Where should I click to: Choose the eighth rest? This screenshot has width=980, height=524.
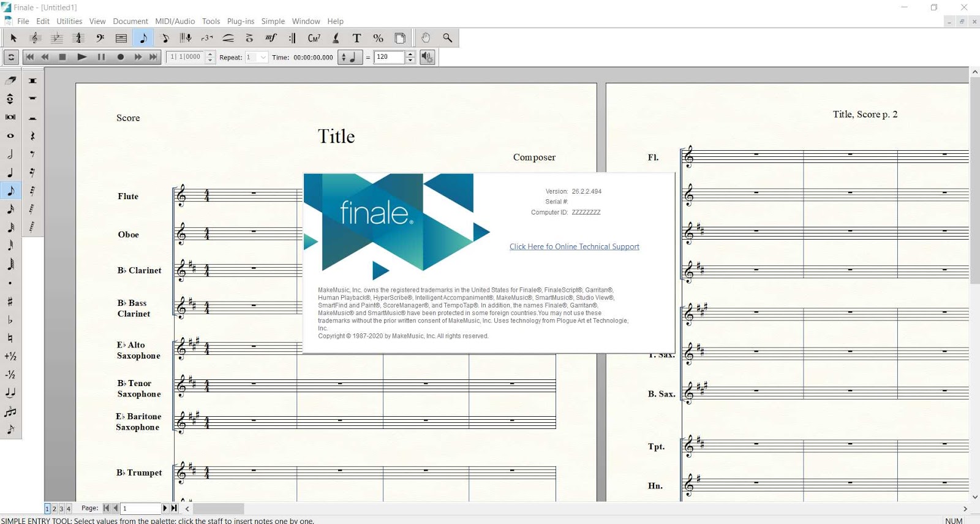(32, 154)
